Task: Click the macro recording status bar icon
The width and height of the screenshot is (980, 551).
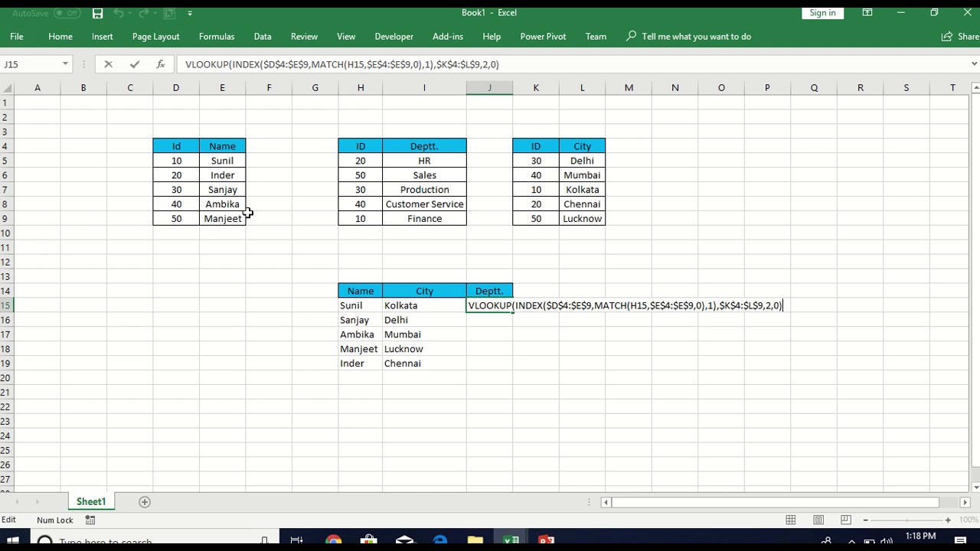Action: click(x=90, y=520)
